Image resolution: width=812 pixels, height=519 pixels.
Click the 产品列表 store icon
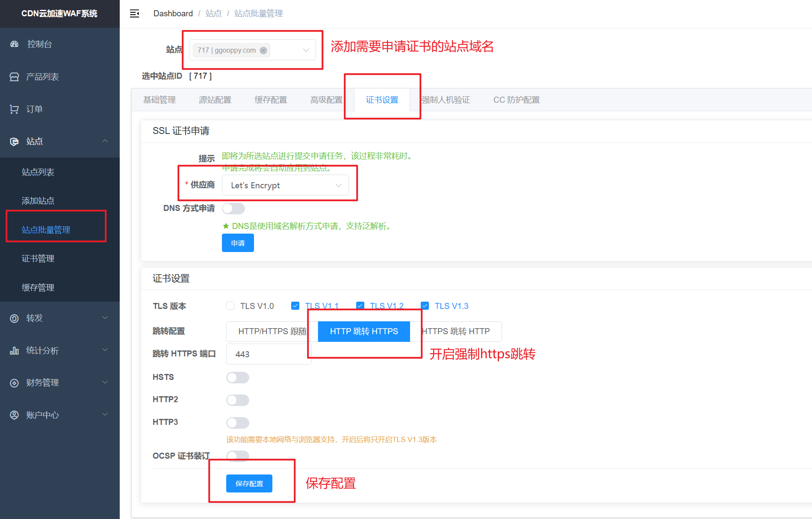[15, 77]
